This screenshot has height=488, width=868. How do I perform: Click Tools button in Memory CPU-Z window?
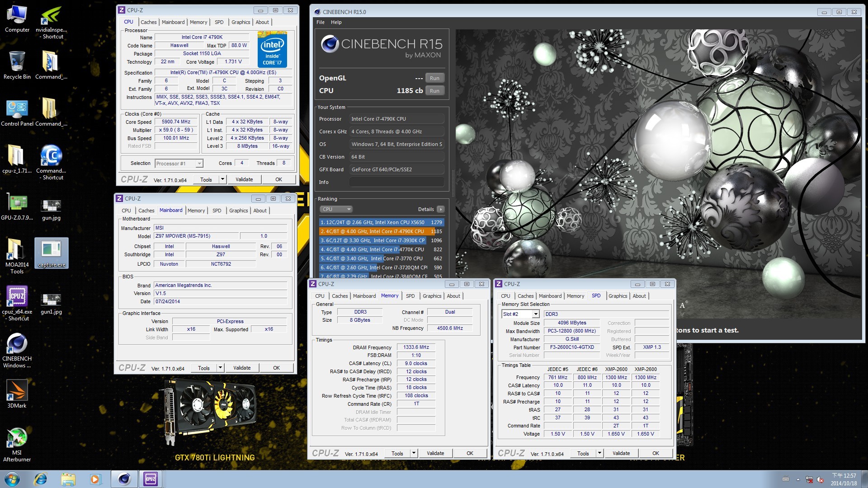pos(397,453)
